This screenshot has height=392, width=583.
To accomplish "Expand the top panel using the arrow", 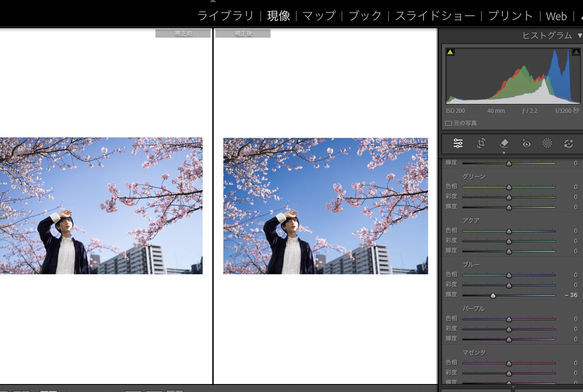I will (213, 1).
